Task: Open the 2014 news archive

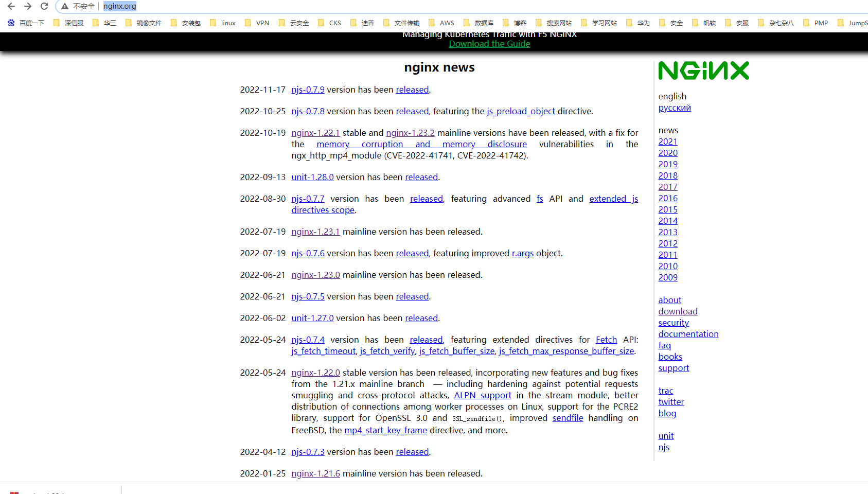Action: pos(668,221)
